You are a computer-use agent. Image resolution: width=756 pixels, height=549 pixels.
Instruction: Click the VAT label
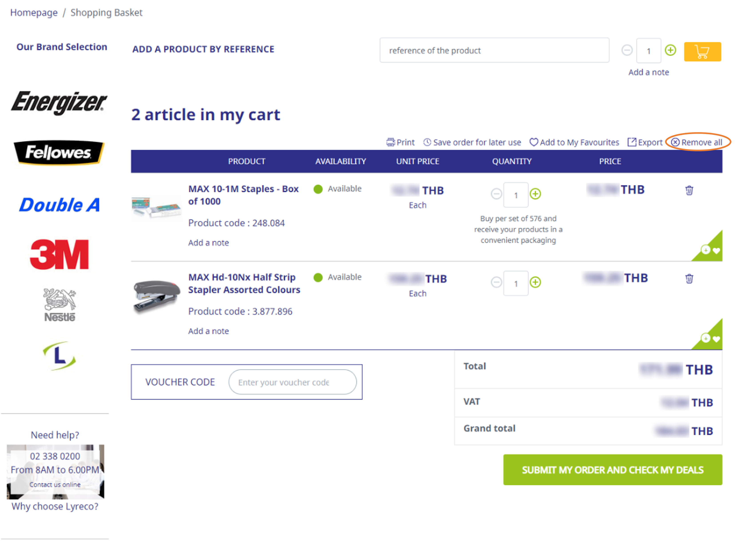[472, 402]
